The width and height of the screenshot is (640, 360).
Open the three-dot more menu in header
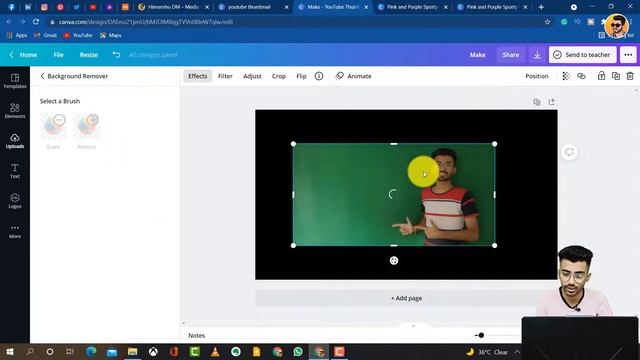point(628,55)
